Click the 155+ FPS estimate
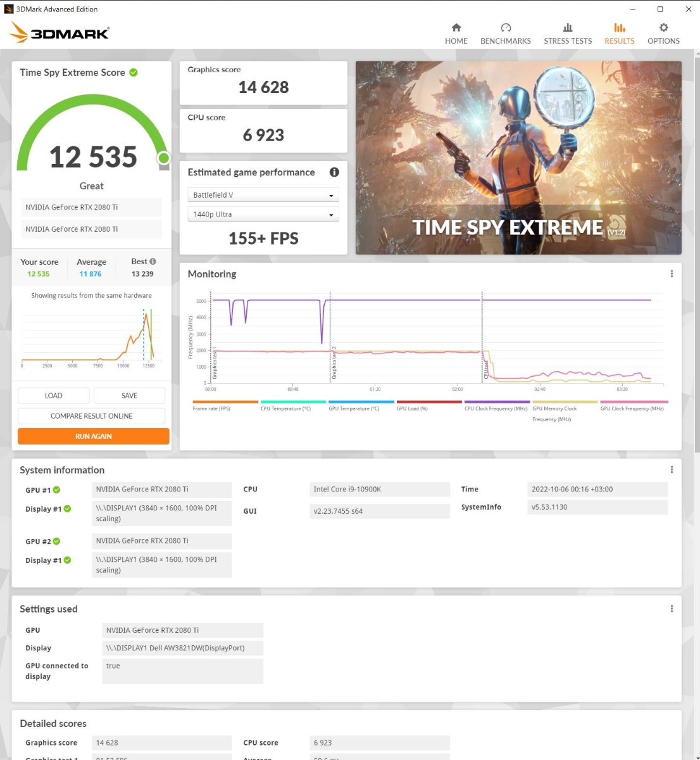 263,239
